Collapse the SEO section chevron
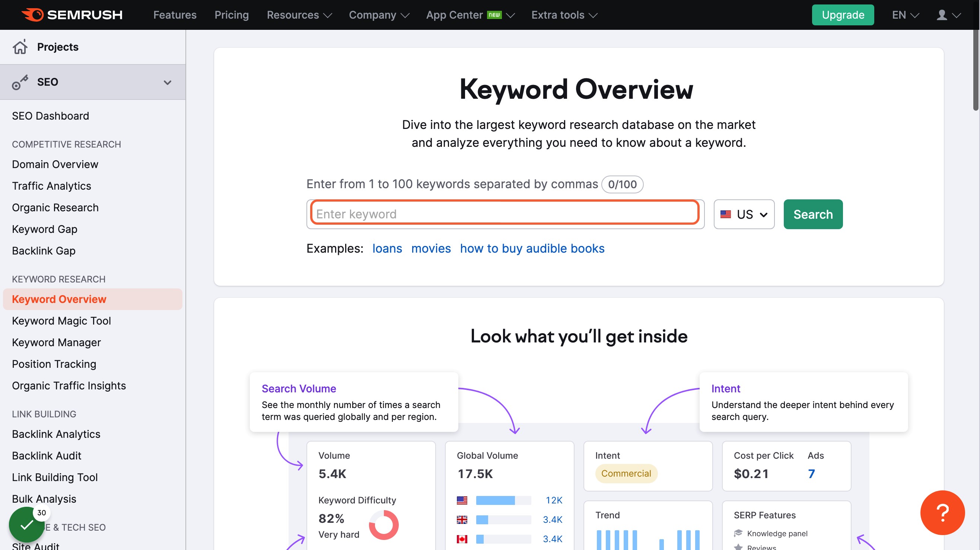The image size is (980, 550). coord(168,82)
